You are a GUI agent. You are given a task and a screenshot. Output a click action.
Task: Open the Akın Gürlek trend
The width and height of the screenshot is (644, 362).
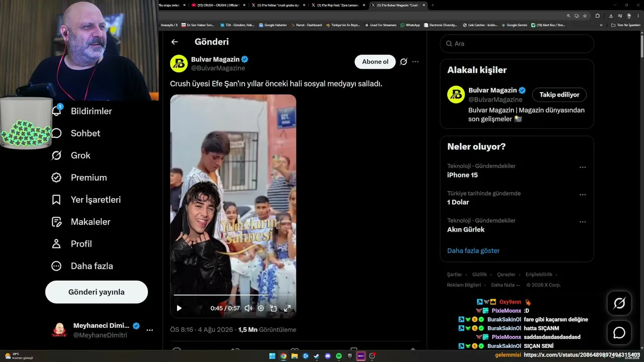point(466,229)
